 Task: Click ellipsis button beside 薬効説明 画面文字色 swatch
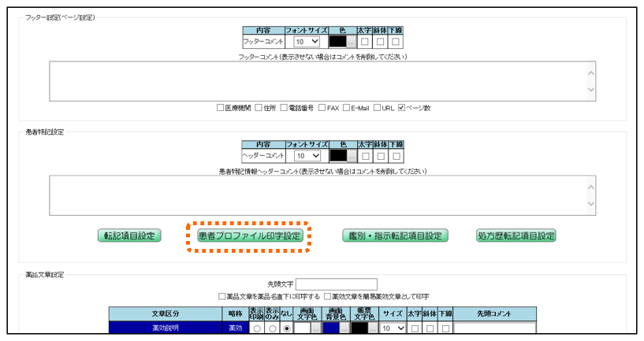click(x=315, y=328)
